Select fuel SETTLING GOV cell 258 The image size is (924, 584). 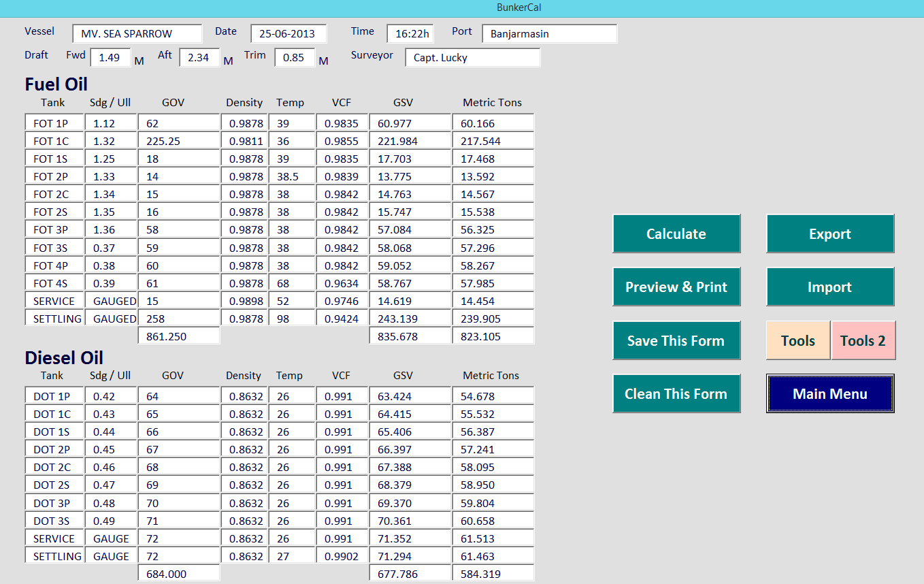click(x=179, y=319)
